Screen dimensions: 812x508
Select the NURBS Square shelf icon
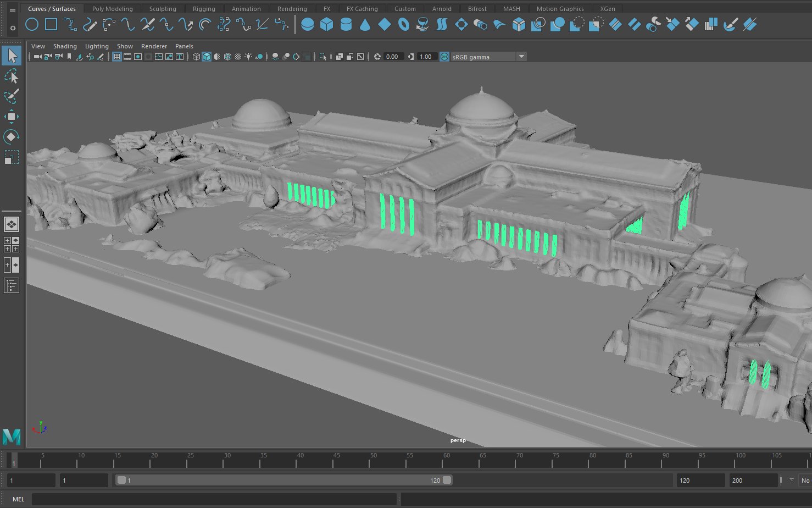[x=51, y=24]
